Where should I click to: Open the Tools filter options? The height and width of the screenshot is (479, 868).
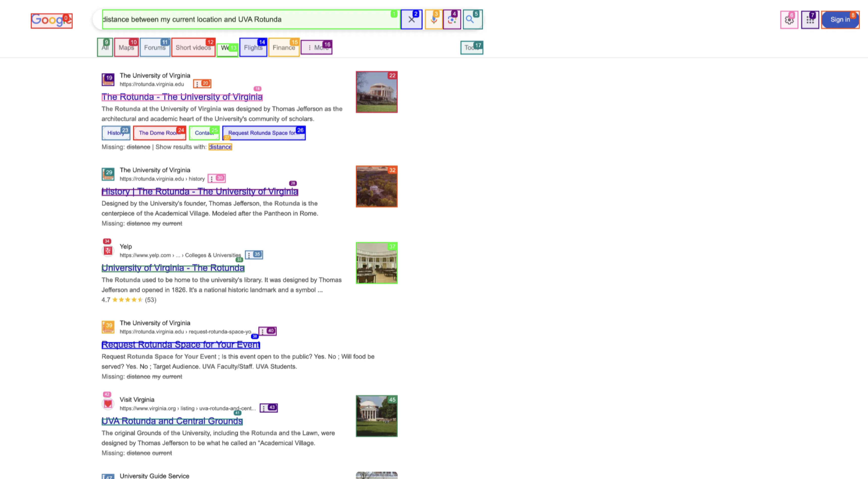coord(471,47)
